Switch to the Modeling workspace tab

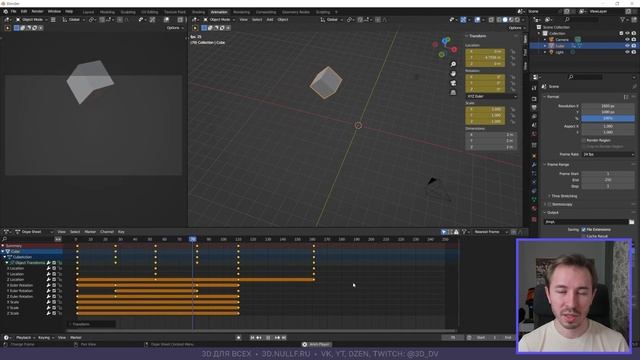107,12
